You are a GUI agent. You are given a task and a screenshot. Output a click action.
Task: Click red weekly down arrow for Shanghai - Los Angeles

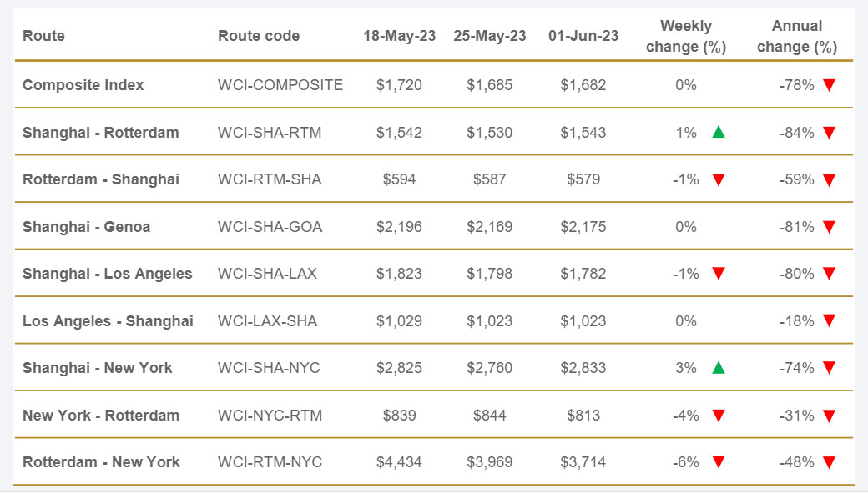(719, 274)
